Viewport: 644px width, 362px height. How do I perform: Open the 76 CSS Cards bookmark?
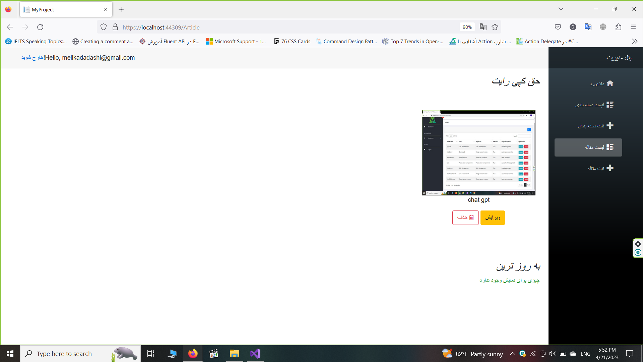292,42
